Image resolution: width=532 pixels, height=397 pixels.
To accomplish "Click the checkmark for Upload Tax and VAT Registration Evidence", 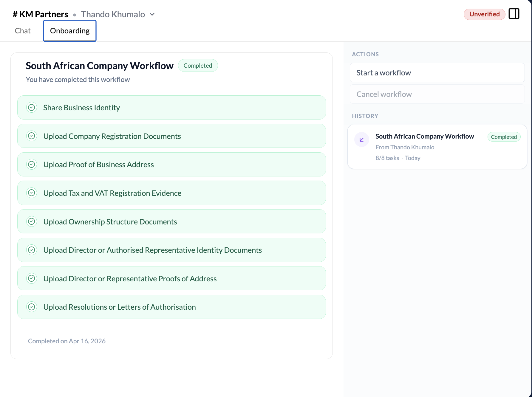I will [x=32, y=193].
